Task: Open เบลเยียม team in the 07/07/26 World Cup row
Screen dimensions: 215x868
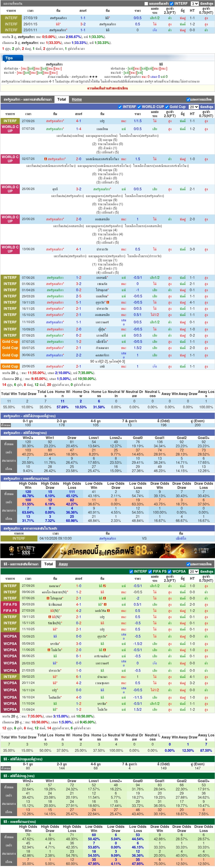Action: [102, 129]
